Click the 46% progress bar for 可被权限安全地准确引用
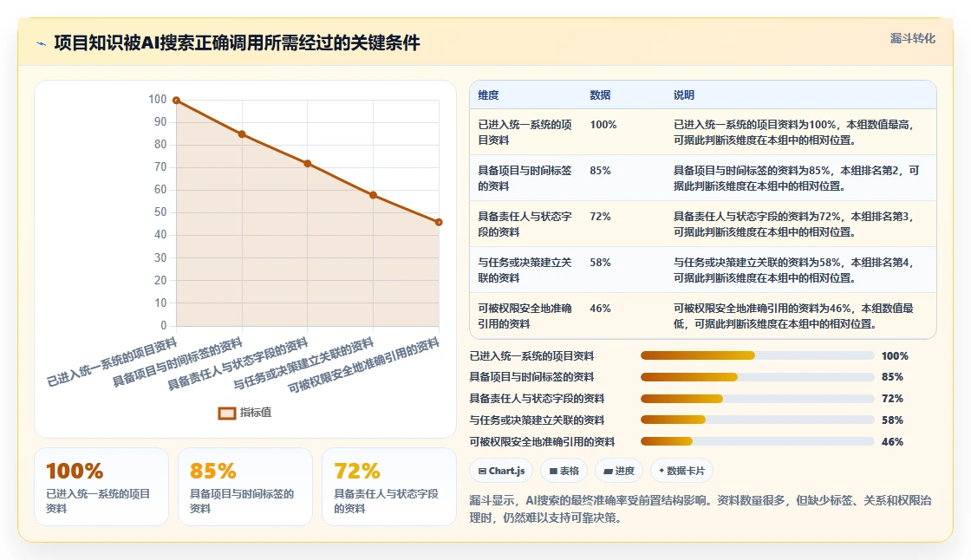The height and width of the screenshot is (560, 971). [758, 442]
